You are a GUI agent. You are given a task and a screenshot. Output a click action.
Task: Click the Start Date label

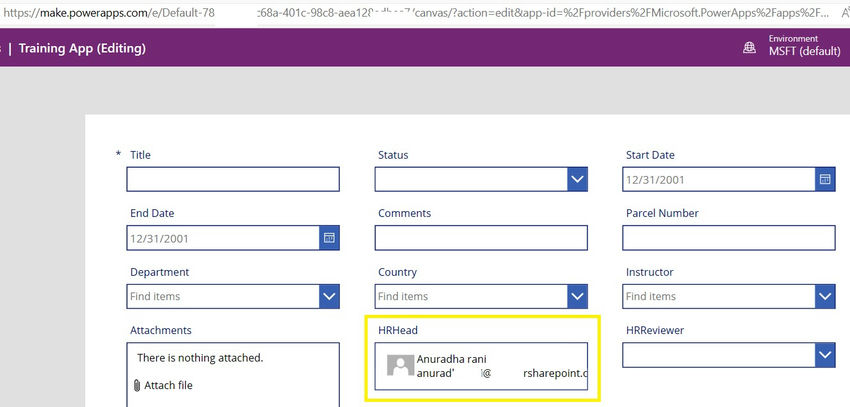tap(650, 155)
